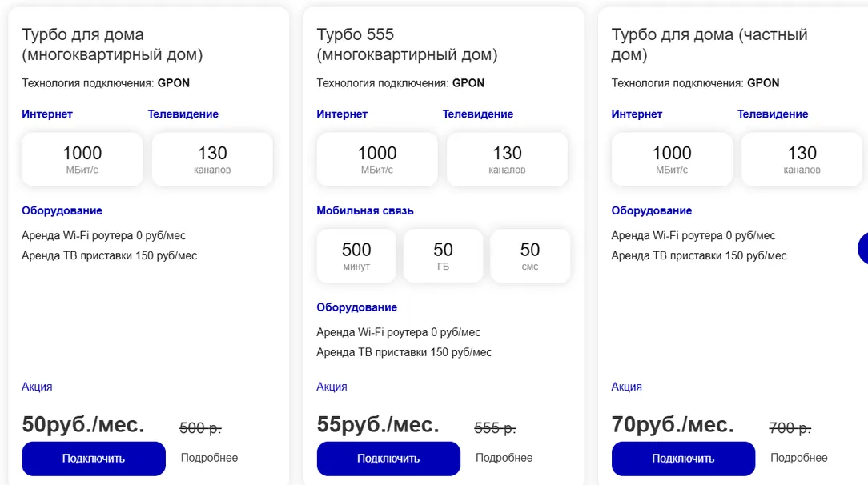Image resolution: width=868 pixels, height=485 pixels.
Task: Click the Аренда ТВ приставки line in the Турбо 555 card
Action: [x=404, y=352]
